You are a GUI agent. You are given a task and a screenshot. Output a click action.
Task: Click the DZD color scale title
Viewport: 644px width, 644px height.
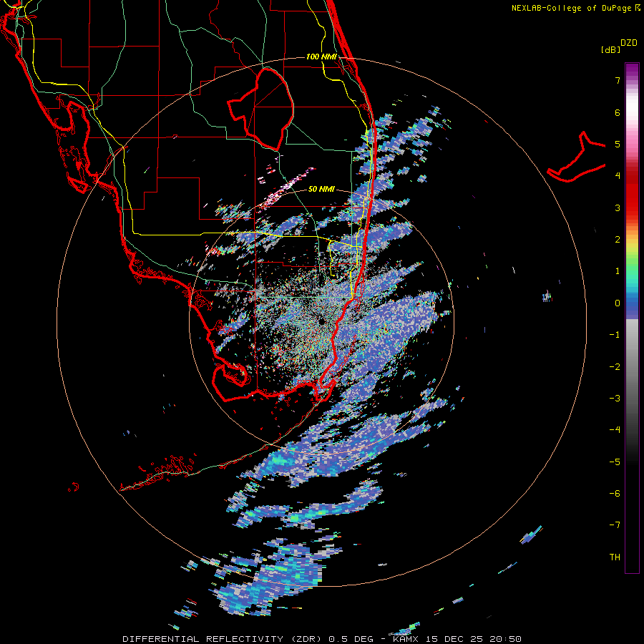(629, 43)
